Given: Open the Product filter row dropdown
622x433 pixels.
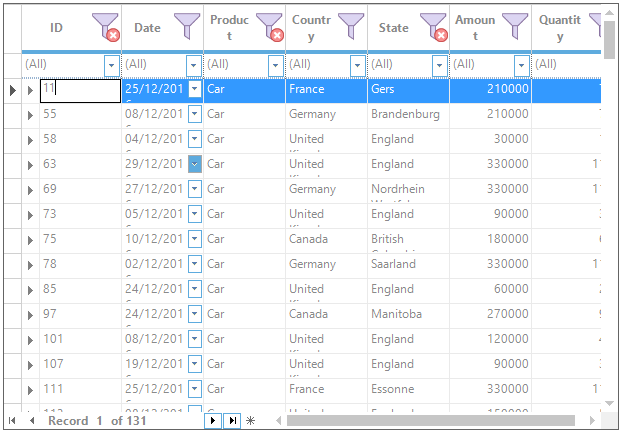Looking at the screenshot, I should tap(276, 65).
